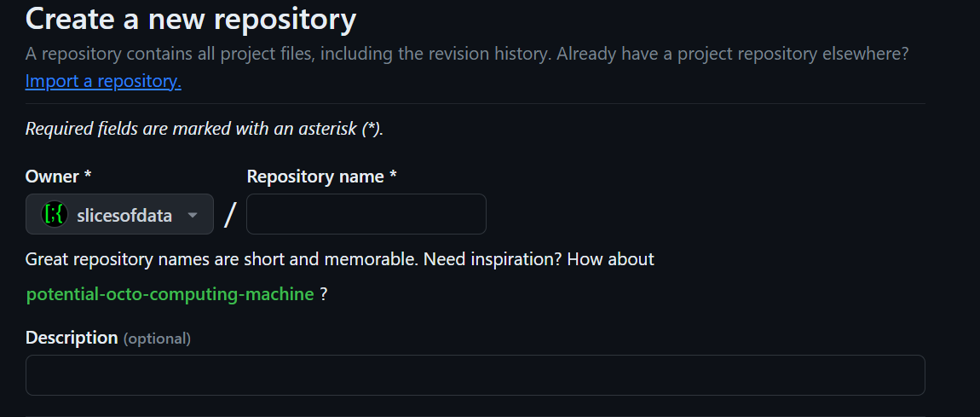Click the Create a new repository heading

(191, 19)
